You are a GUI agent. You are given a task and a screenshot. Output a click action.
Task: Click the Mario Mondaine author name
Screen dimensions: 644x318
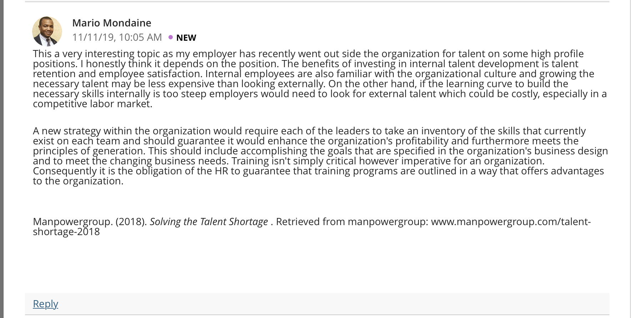[112, 23]
